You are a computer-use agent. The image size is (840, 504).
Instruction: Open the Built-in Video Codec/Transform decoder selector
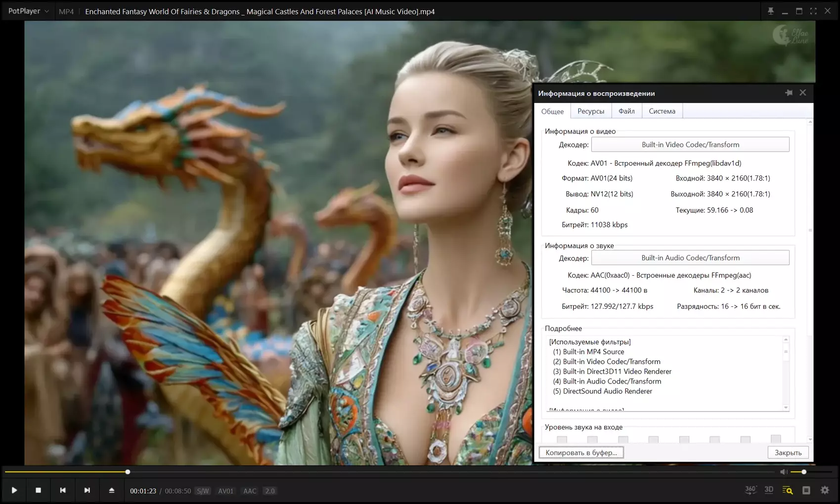pyautogui.click(x=690, y=145)
